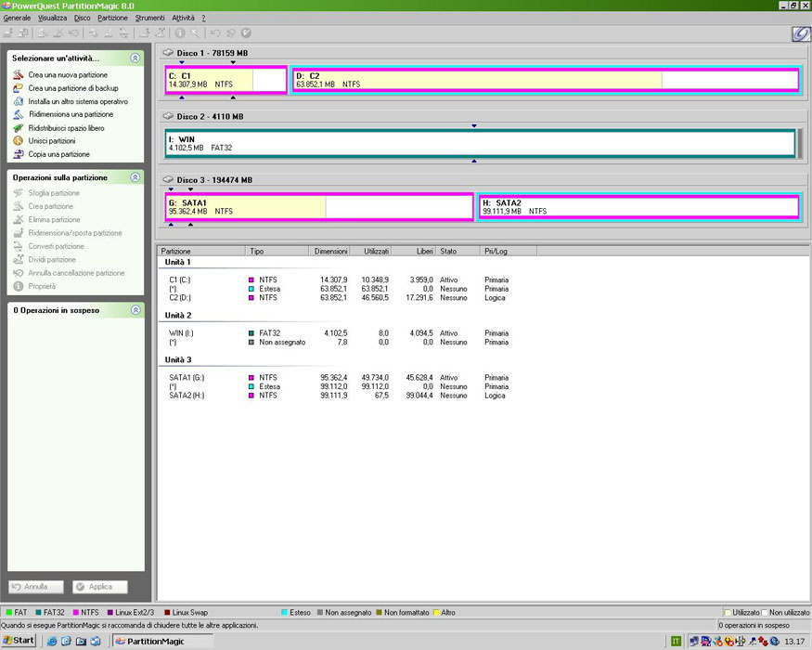Select the I: WIN partition in the disk map
The width and height of the screenshot is (812, 650).
(480, 143)
